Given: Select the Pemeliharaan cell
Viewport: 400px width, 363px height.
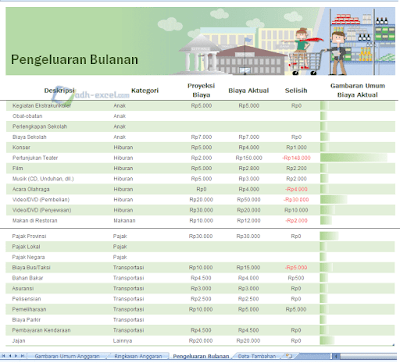Looking at the screenshot, I should pos(29,309).
